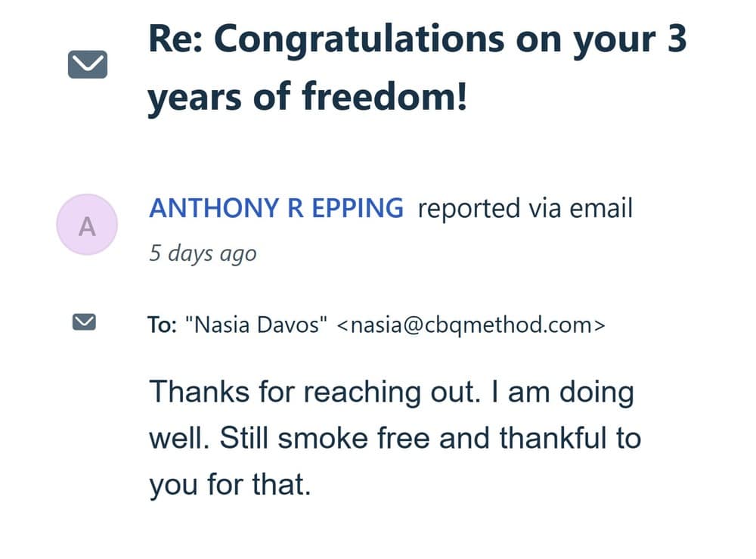756x559 pixels.
Task: Click the nasia@cbqmethod.com email address
Action: [470, 325]
